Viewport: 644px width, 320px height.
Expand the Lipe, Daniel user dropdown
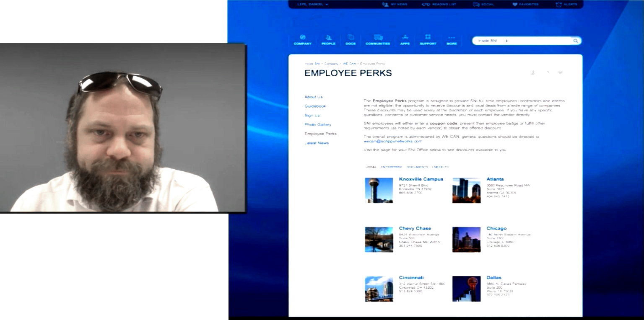coord(313,4)
